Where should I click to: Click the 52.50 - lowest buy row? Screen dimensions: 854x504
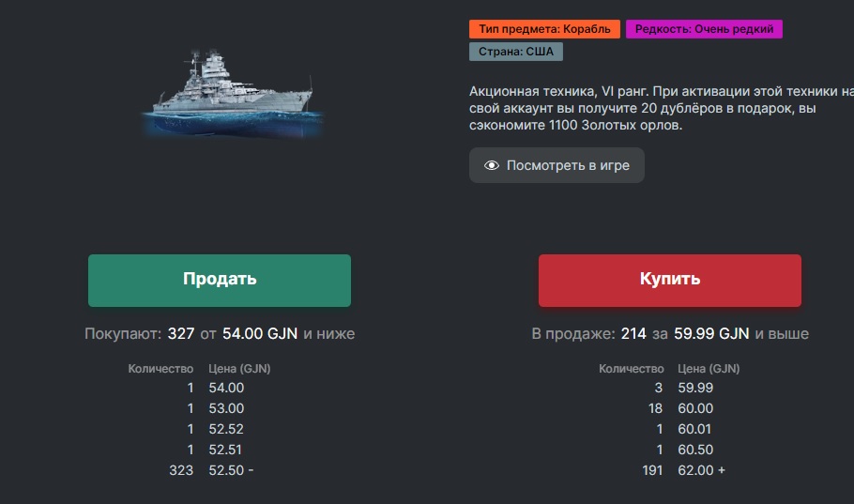pyautogui.click(x=211, y=470)
